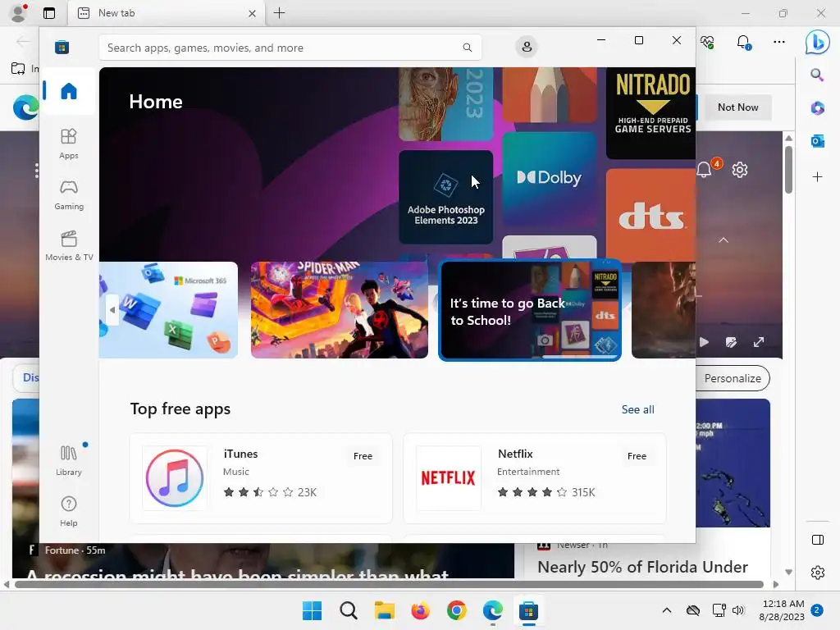Open the Nitrado game servers tile
This screenshot has width=840, height=630.
coord(651,112)
